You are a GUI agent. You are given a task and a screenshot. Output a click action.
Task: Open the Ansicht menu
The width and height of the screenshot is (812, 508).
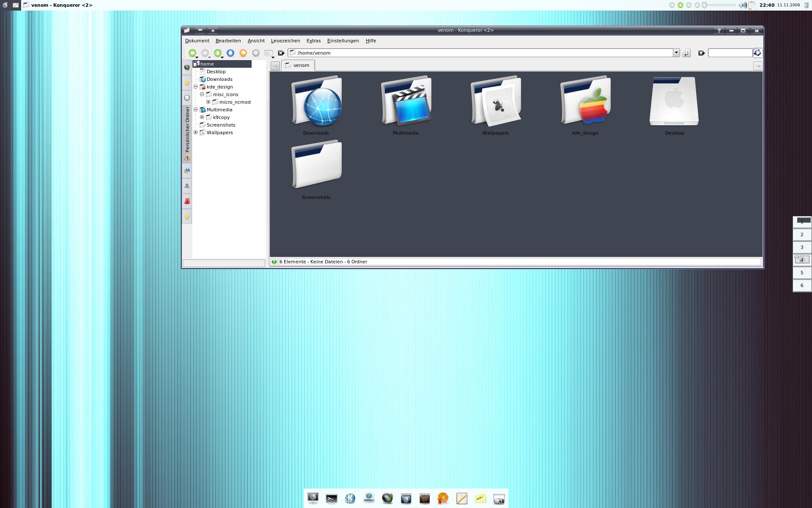tap(256, 41)
